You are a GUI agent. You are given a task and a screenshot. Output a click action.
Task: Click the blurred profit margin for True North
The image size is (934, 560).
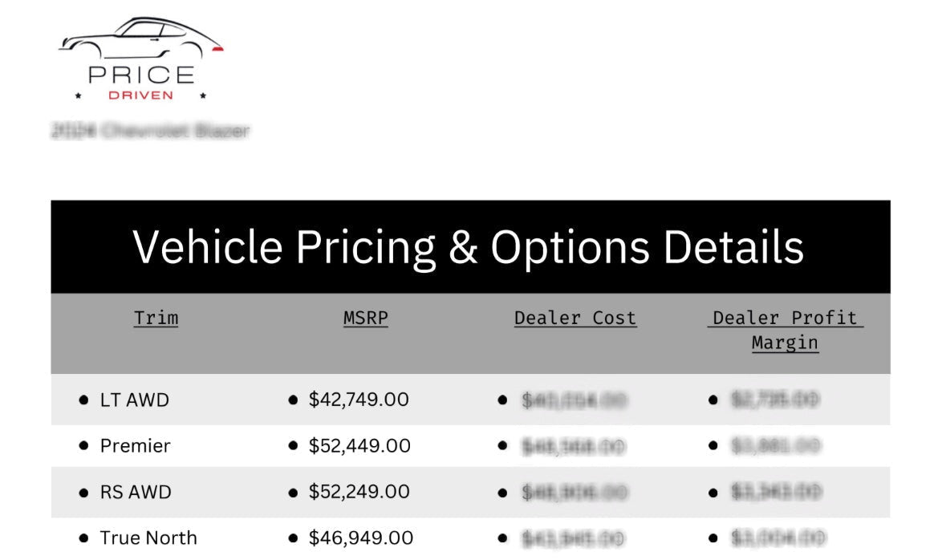(x=778, y=538)
